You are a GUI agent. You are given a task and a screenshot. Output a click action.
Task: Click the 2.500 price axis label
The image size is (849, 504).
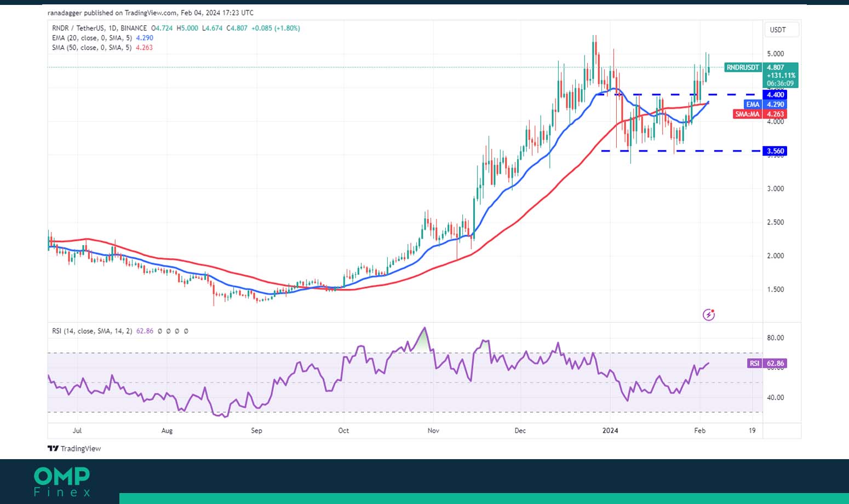(x=776, y=222)
